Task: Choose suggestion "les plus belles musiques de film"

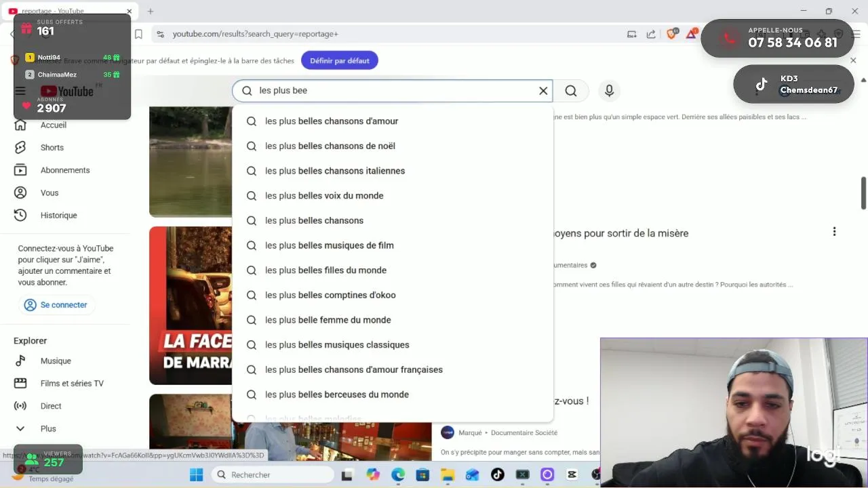Action: [x=393, y=245]
